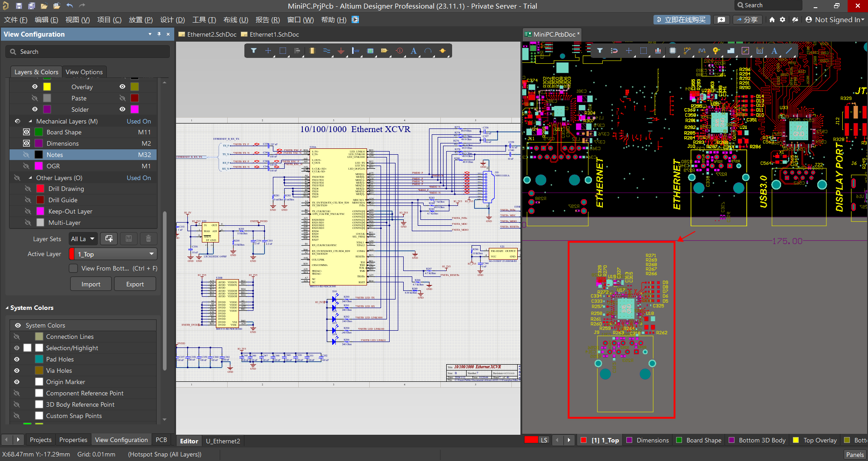
Task: Show the hidden Drill Drawing layer
Action: pyautogui.click(x=28, y=189)
